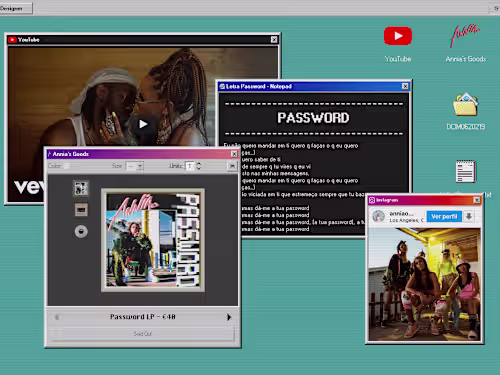Click the Ver perfil button
Viewport: 500px width, 375px height.
click(444, 216)
